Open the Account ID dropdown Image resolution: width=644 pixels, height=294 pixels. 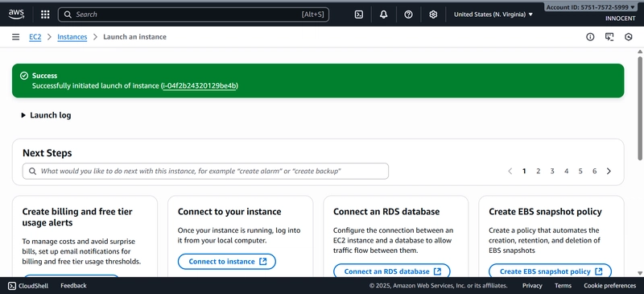(590, 7)
